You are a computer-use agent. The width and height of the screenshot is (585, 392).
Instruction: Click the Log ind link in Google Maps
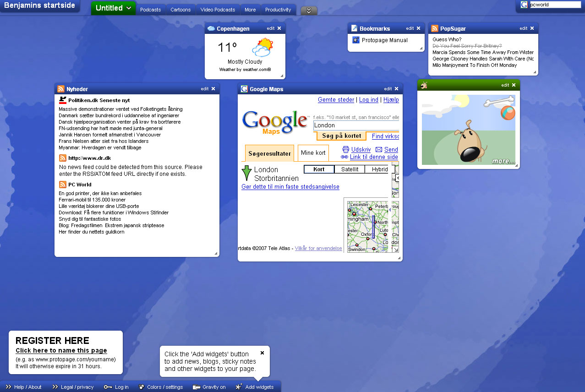369,100
